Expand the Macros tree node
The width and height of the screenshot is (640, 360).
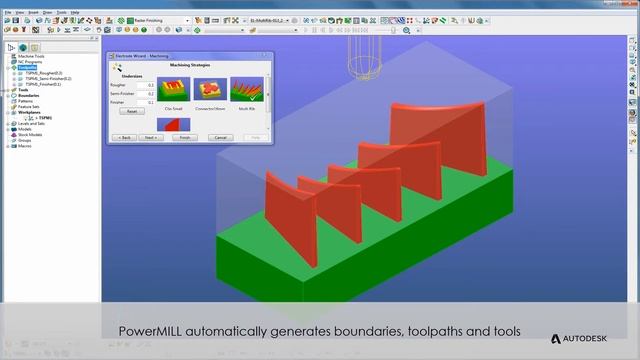(8, 146)
